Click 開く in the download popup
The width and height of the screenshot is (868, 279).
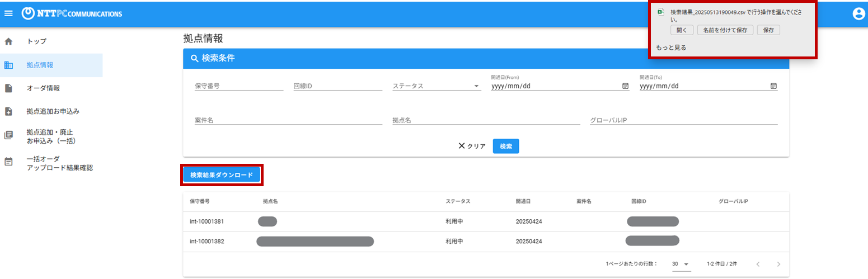pyautogui.click(x=682, y=30)
